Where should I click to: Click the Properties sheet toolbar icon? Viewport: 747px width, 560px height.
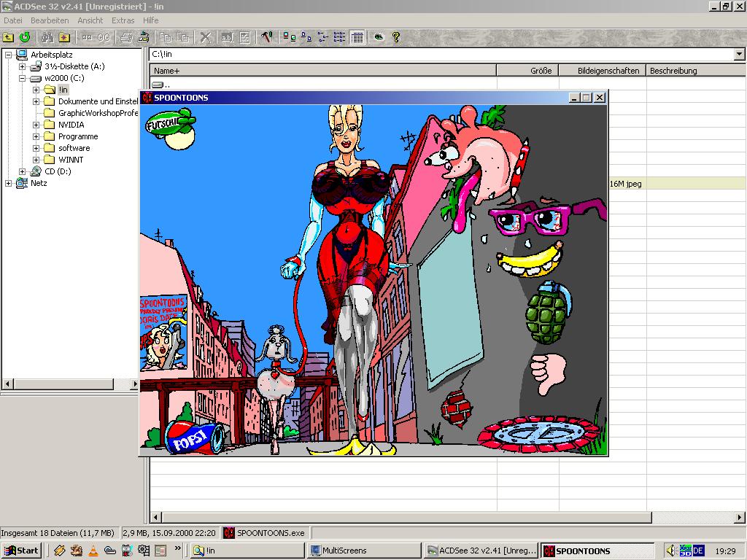244,37
